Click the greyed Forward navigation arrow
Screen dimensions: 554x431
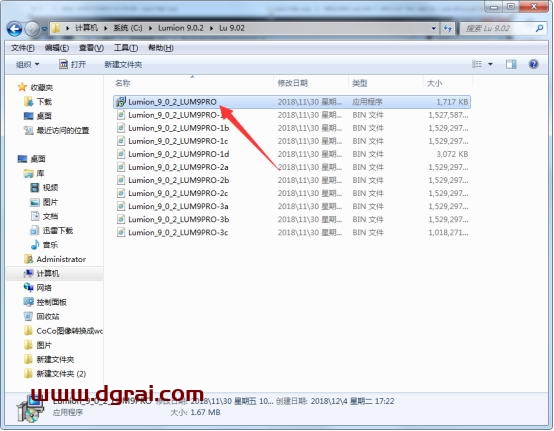click(x=32, y=29)
